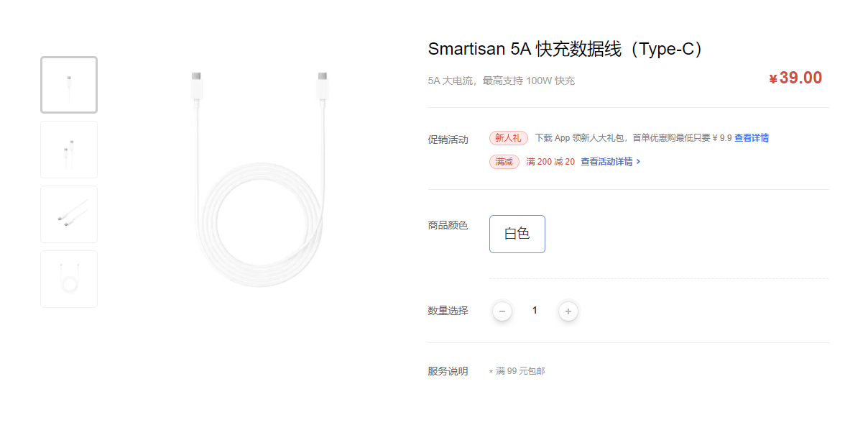Select the 白色 color option
The image size is (868, 438).
(x=517, y=234)
